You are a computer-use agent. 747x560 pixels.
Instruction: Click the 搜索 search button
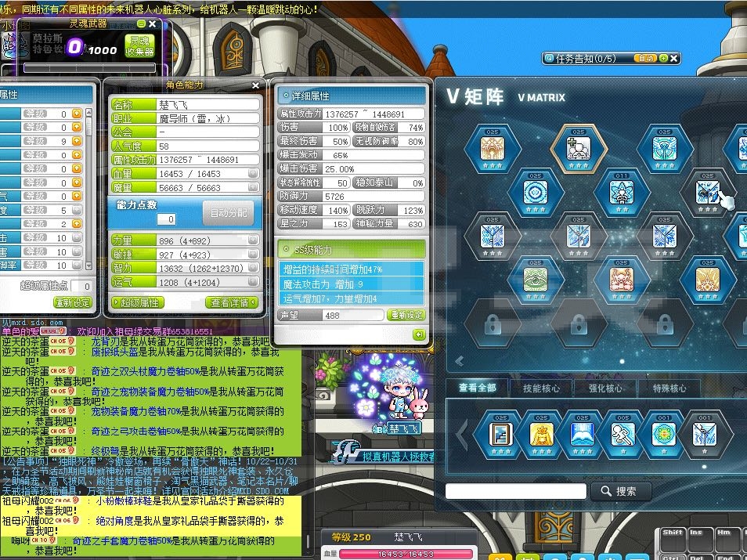tap(621, 491)
